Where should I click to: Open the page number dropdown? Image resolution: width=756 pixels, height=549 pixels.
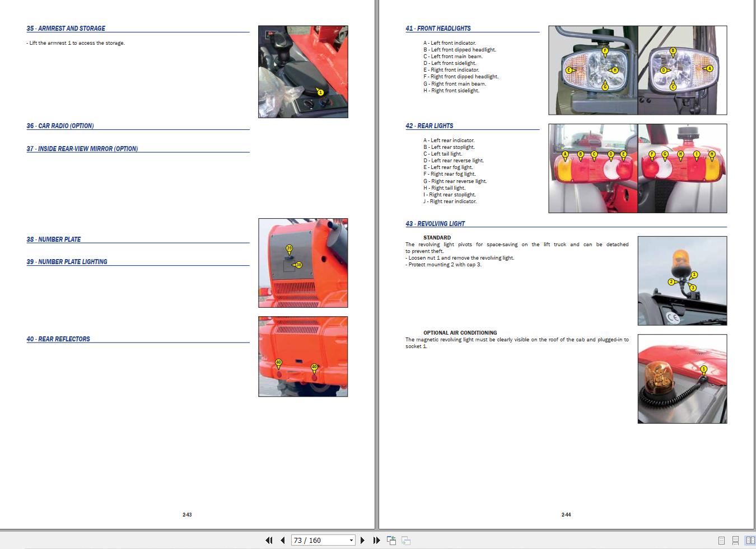pos(352,540)
